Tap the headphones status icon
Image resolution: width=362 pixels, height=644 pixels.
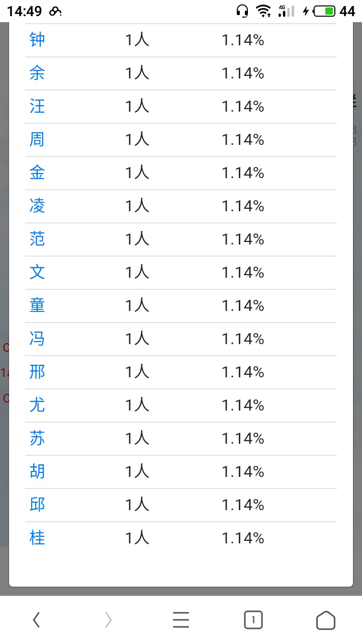coord(242,11)
